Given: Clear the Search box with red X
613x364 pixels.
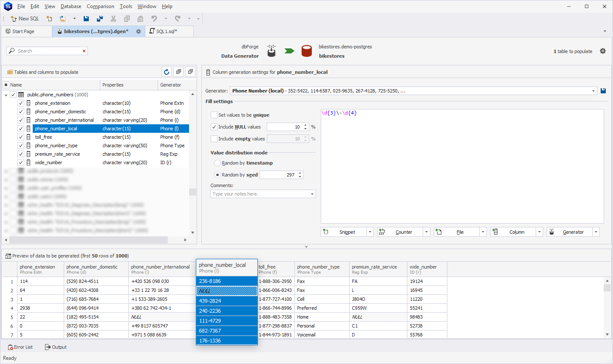Looking at the screenshot, I should tap(84, 51).
